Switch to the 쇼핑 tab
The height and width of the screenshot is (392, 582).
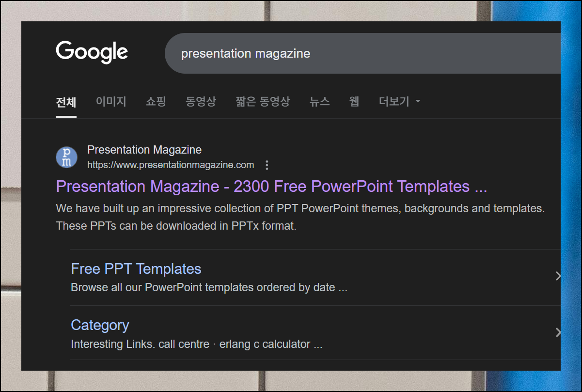point(156,101)
